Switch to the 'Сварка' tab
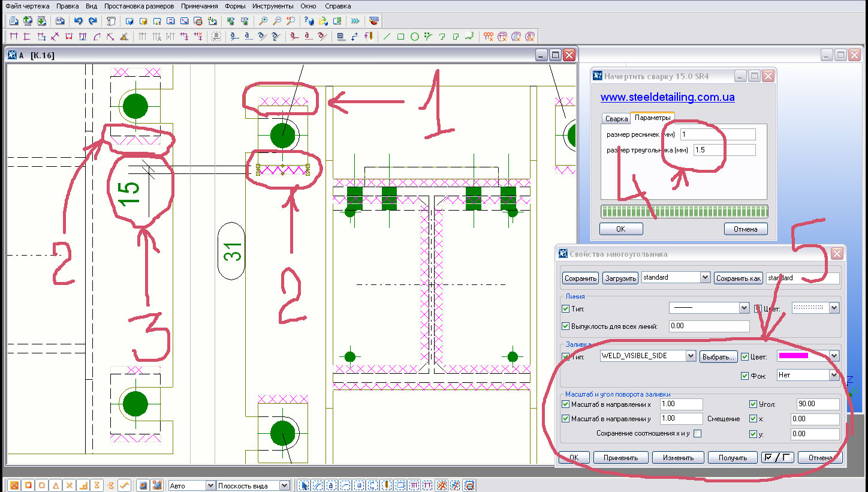Image resolution: width=868 pixels, height=492 pixels. coord(616,119)
